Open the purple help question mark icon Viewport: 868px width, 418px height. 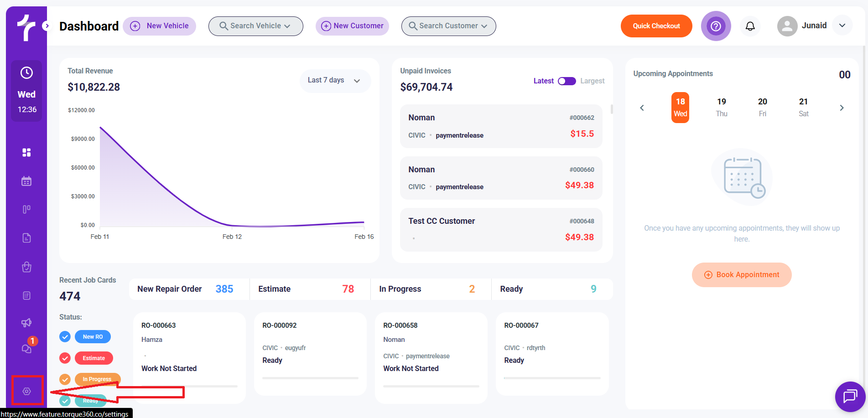(x=716, y=26)
